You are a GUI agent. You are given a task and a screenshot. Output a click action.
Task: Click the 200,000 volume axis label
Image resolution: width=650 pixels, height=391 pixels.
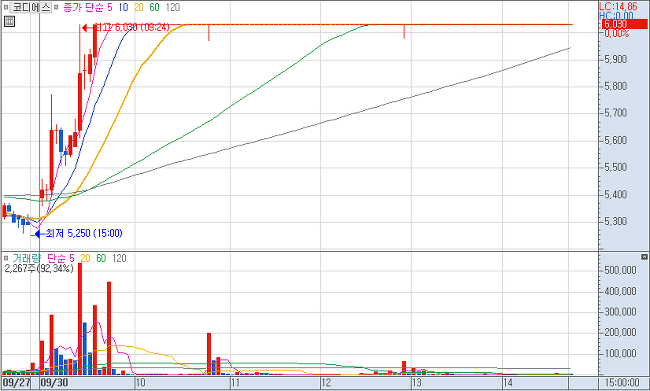pyautogui.click(x=620, y=332)
